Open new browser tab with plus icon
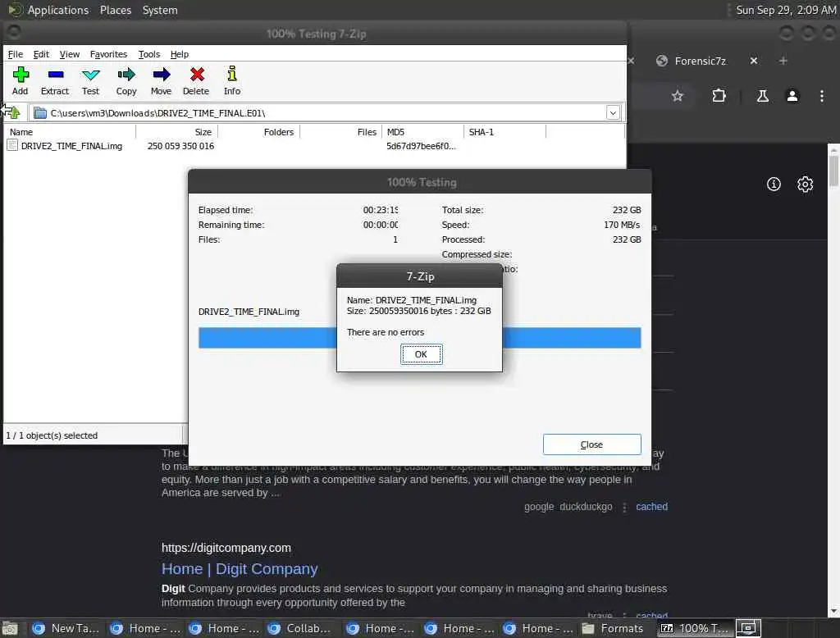 click(783, 61)
